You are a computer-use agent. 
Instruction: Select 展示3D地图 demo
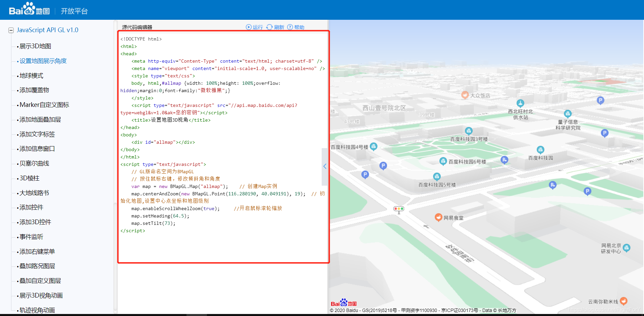[x=35, y=46]
